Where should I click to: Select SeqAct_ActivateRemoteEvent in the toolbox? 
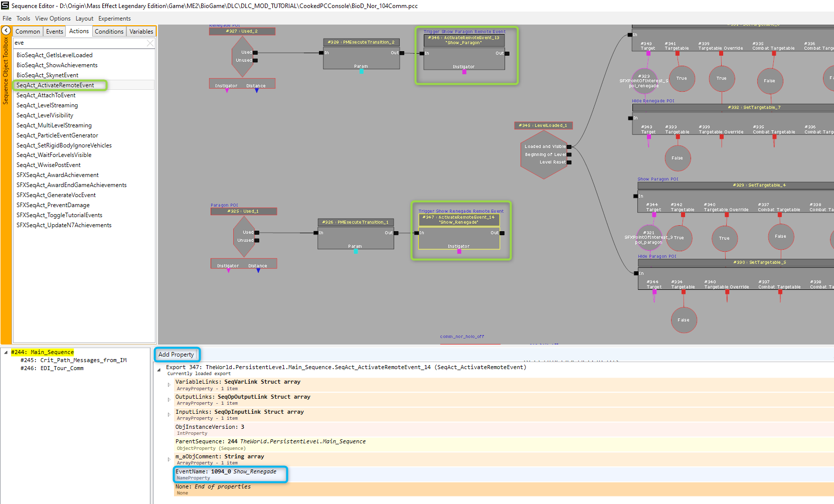point(55,85)
